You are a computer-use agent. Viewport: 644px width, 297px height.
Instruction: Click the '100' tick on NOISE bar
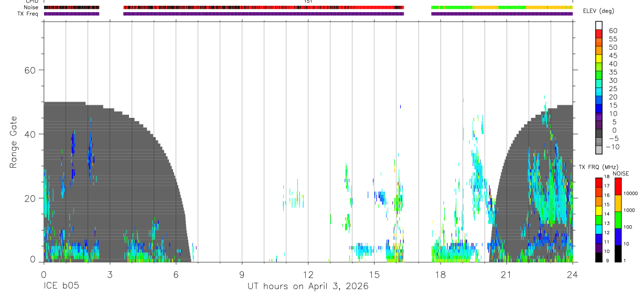pyautogui.click(x=629, y=227)
